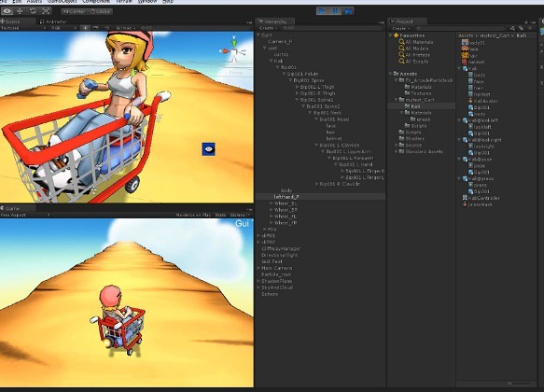Select KaliAvatar asset
This screenshot has width=544, height=392.
click(x=483, y=101)
